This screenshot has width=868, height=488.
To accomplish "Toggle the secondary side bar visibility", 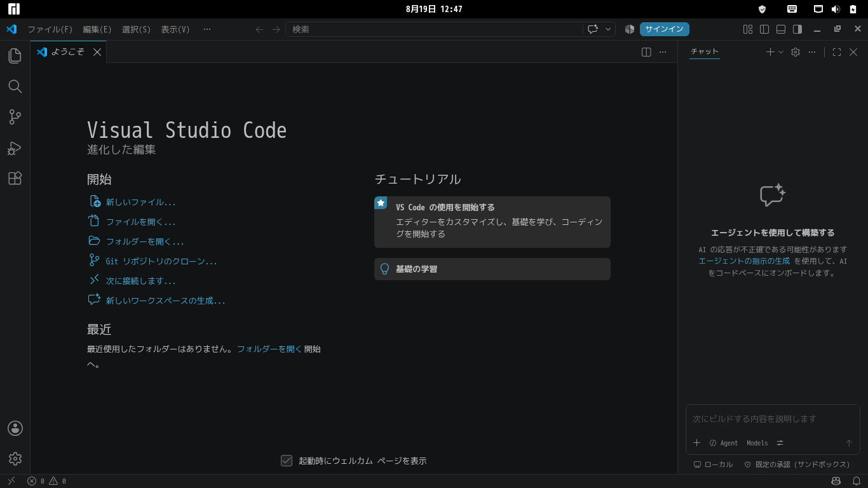I will pyautogui.click(x=797, y=29).
